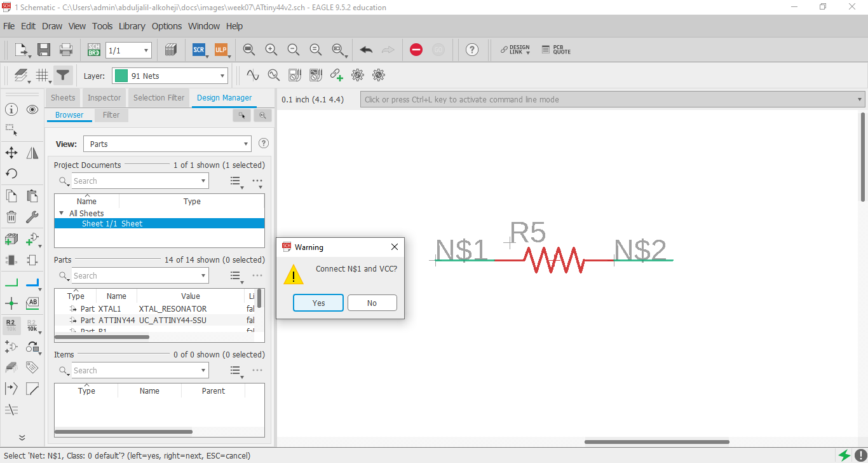Click the Project Documents list options button
Viewport: 868px width, 463px height.
point(236,182)
